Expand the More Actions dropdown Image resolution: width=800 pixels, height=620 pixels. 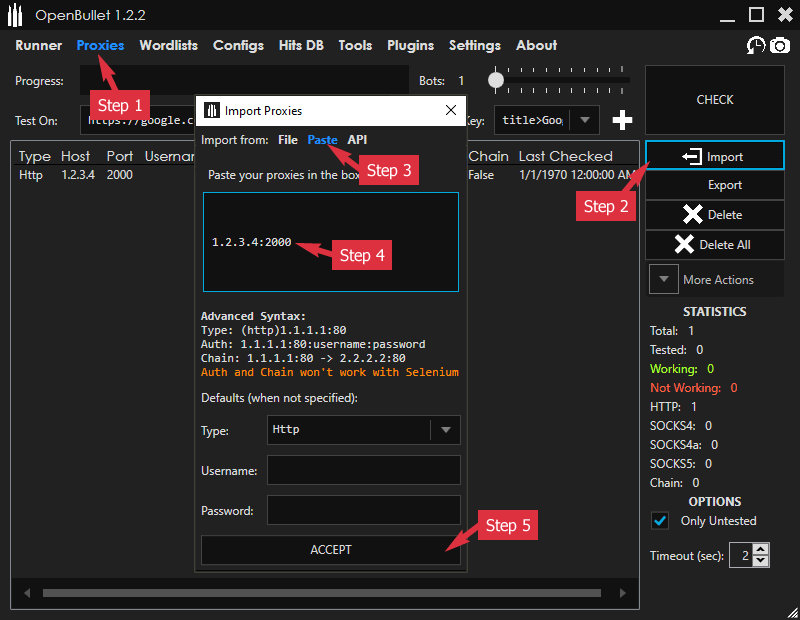[663, 279]
